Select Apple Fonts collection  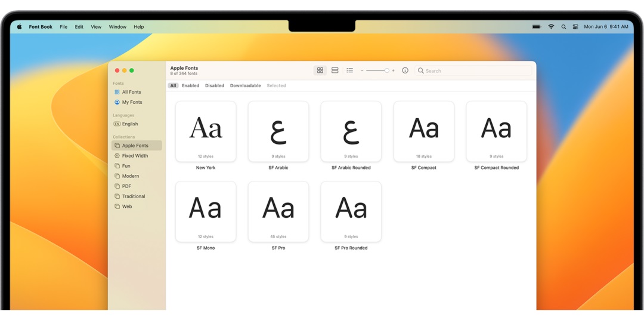tap(137, 146)
